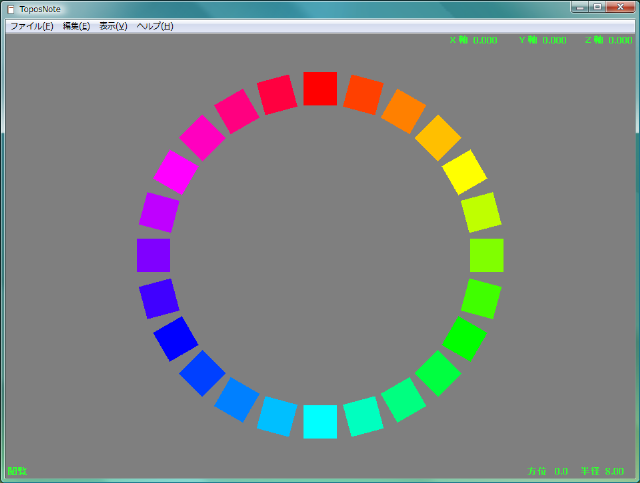The image size is (640, 483).
Task: Click the ToposNote title bar app icon
Action: 11,9
